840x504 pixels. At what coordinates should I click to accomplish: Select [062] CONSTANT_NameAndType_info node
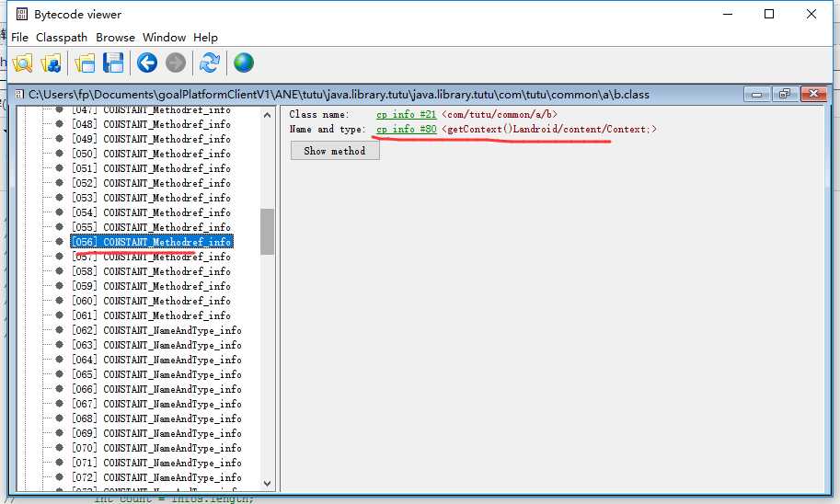point(156,330)
